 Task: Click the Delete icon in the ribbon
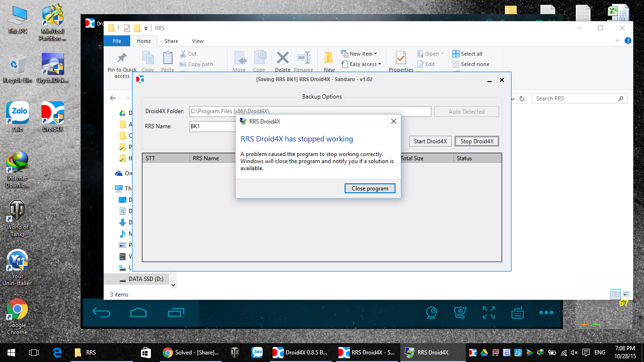282,61
